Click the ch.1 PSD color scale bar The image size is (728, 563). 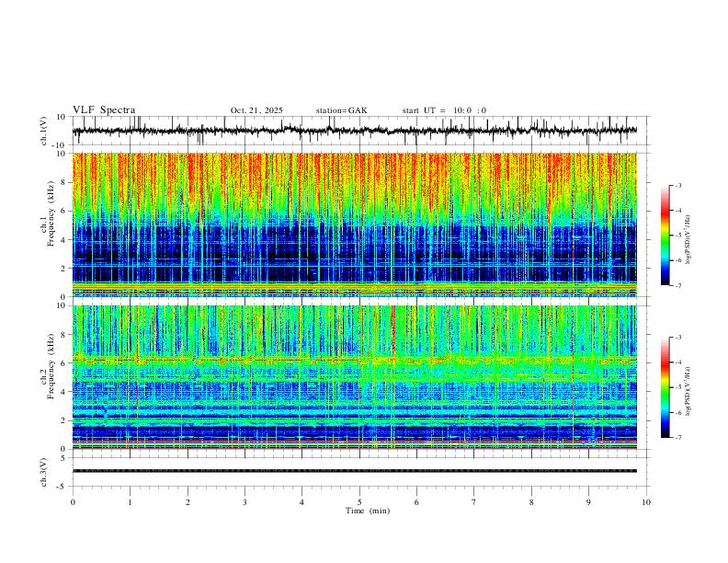coord(665,236)
